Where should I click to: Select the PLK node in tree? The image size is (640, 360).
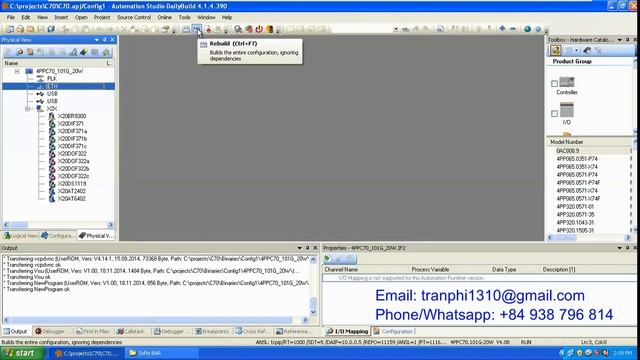[51, 78]
